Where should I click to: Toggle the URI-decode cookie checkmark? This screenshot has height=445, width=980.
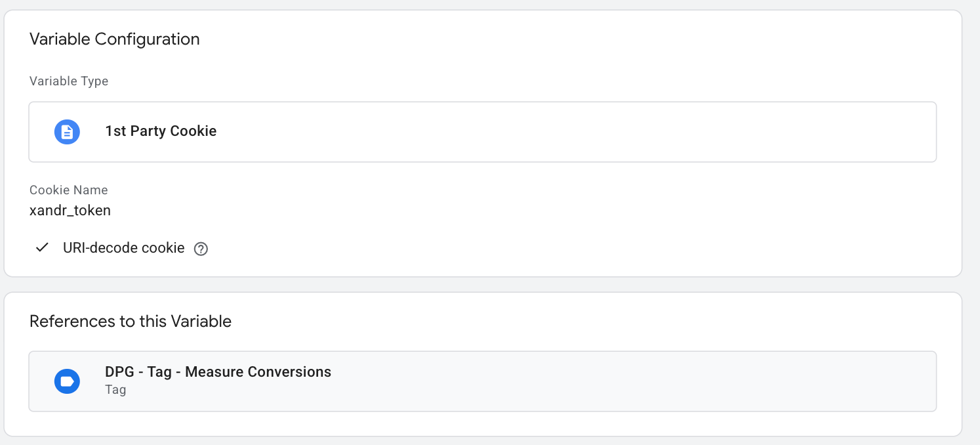[x=43, y=248]
